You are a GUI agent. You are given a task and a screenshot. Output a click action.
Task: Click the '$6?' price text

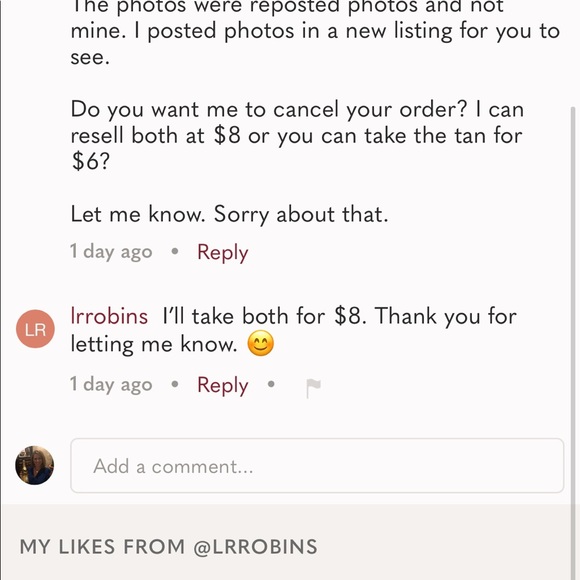pos(91,161)
